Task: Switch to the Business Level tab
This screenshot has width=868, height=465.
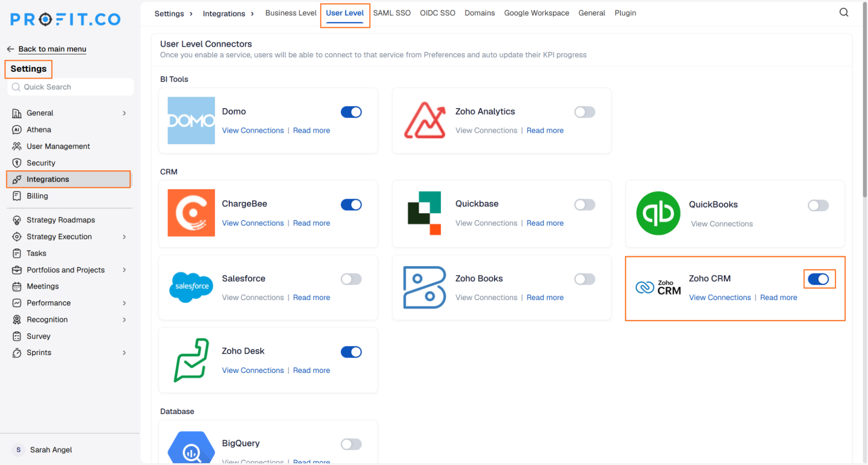Action: pyautogui.click(x=290, y=13)
